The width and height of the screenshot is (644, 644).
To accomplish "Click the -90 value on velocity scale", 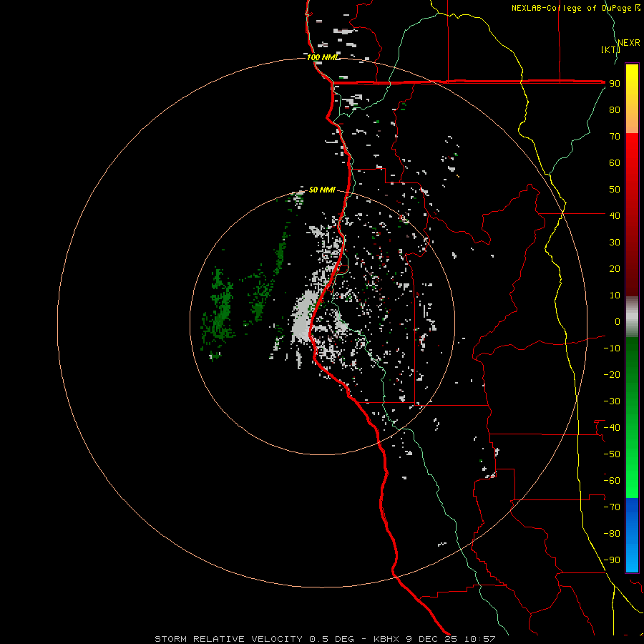I will [x=612, y=560].
